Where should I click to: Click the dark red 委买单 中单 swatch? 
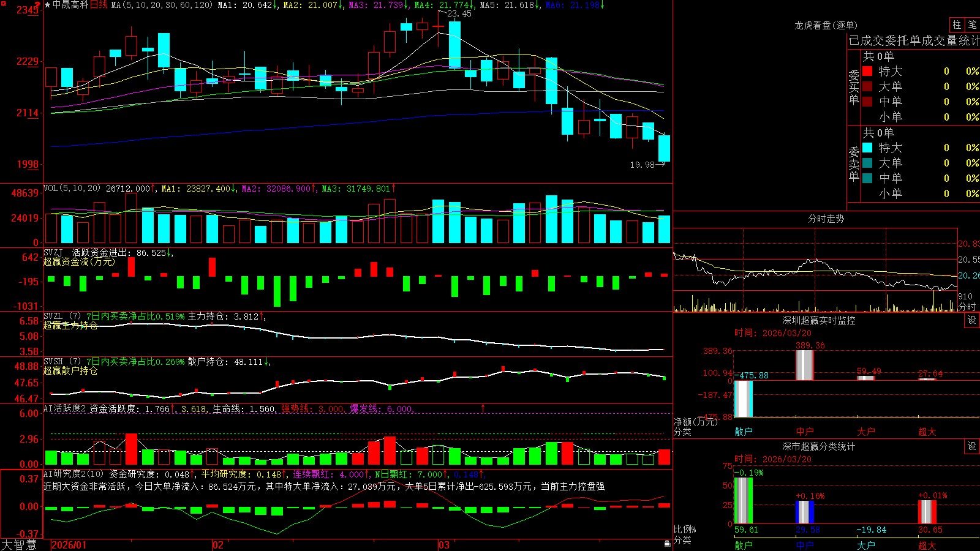(x=867, y=102)
